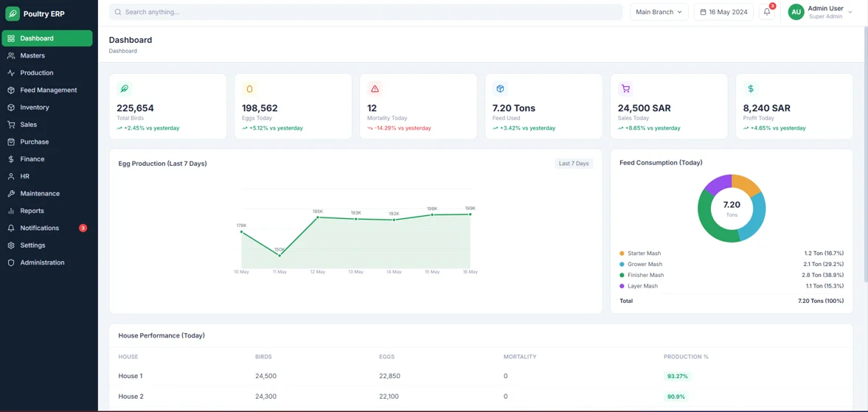
Task: Click the Feed Used package icon
Action: click(x=501, y=88)
